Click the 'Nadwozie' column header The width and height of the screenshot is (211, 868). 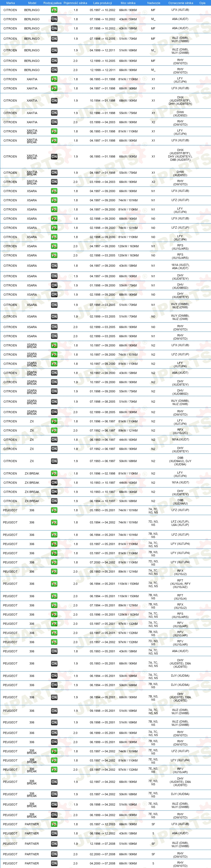click(154, 3)
